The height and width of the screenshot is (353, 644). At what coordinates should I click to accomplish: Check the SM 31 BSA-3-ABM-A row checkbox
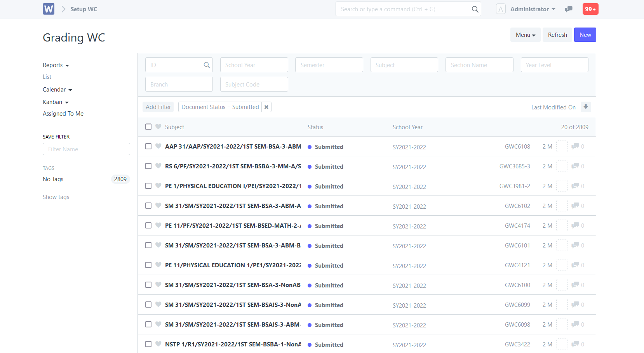coord(148,206)
